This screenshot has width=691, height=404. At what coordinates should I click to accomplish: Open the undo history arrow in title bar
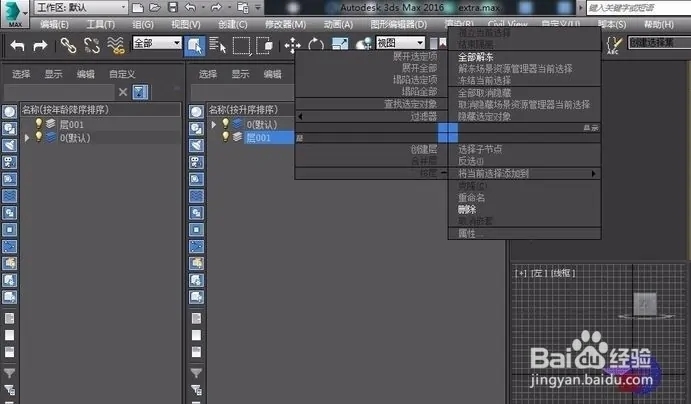pyautogui.click(x=203, y=7)
